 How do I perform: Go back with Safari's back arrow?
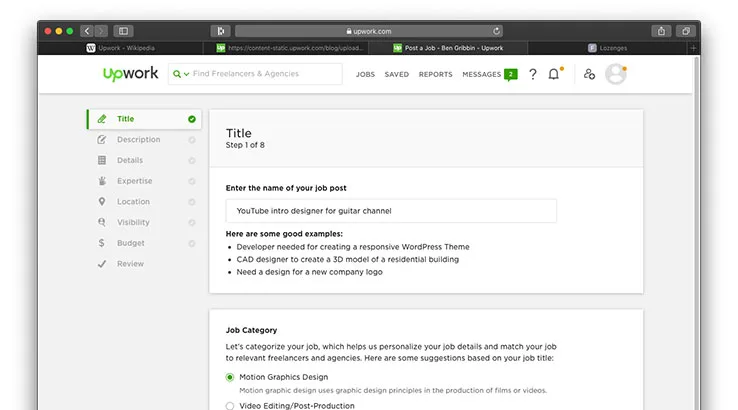click(87, 31)
